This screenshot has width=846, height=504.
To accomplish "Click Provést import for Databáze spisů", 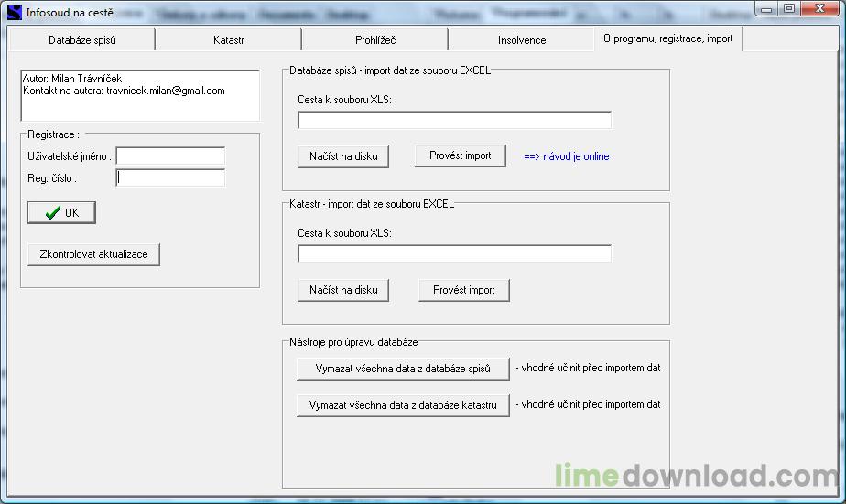I will click(x=460, y=155).
